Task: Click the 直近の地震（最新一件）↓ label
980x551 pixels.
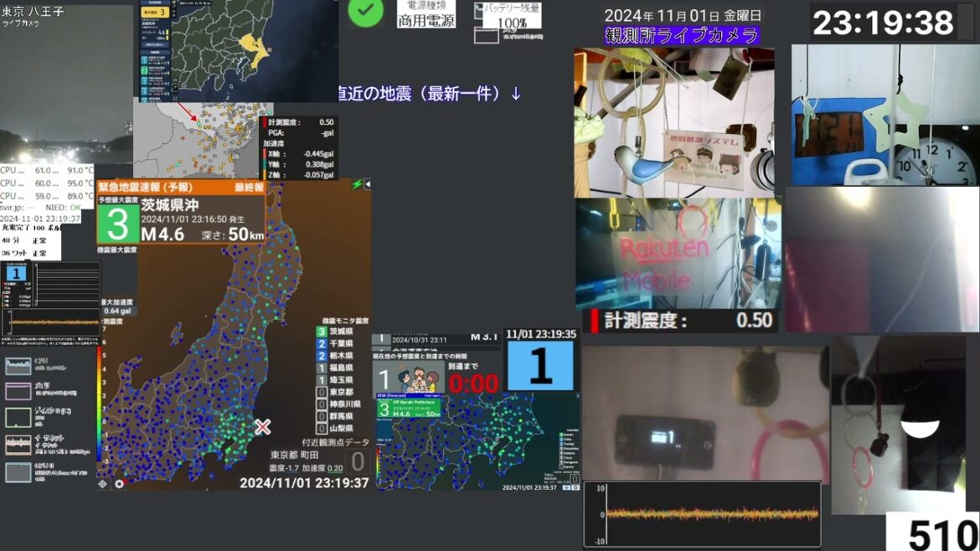Action: (x=428, y=93)
